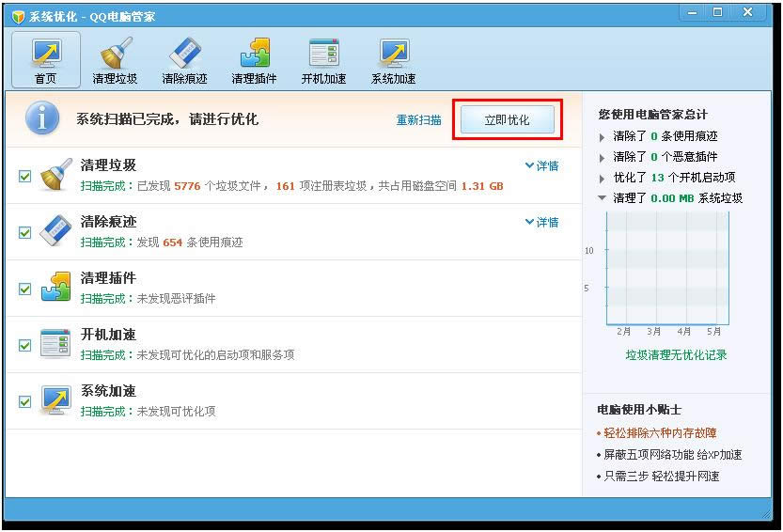Viewport: 783px width, 532px height.
Task: Expand the 优化了 13 个开机启动项 triangle
Action: coord(602,179)
